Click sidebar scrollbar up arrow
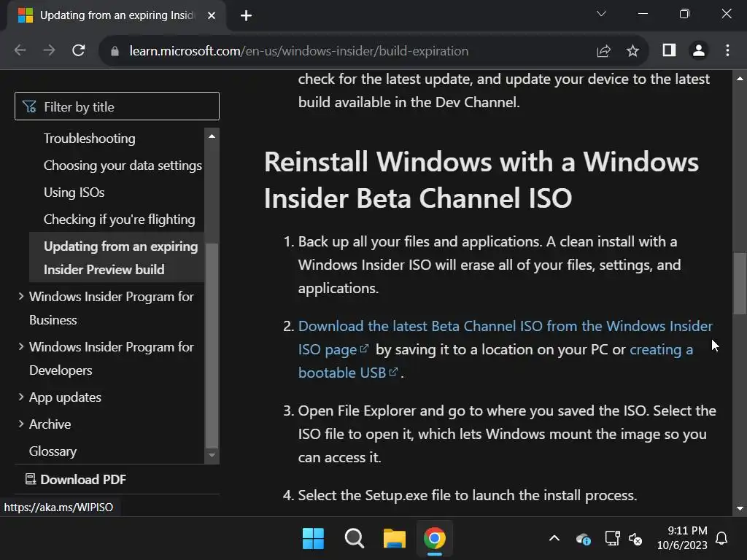Viewport: 747px width, 560px height. pyautogui.click(x=212, y=136)
